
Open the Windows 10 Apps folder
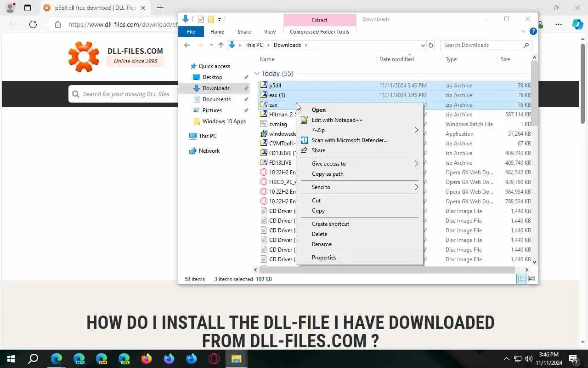click(224, 121)
